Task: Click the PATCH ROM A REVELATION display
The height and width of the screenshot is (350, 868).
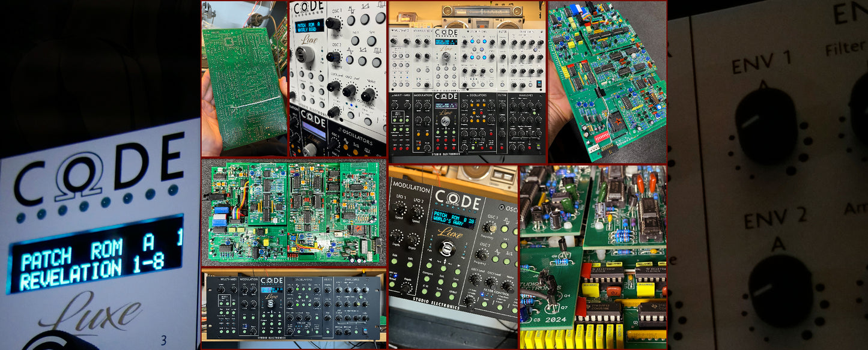Action: tap(96, 254)
